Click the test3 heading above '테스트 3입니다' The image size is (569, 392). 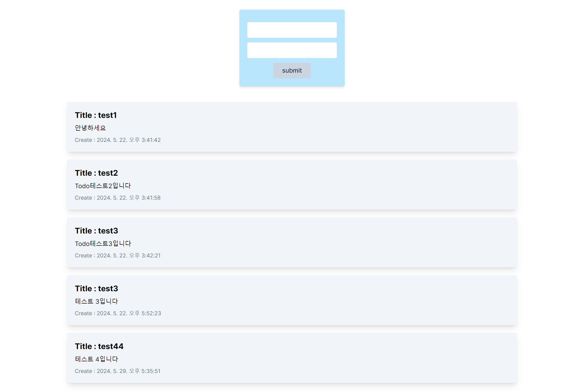click(x=96, y=288)
